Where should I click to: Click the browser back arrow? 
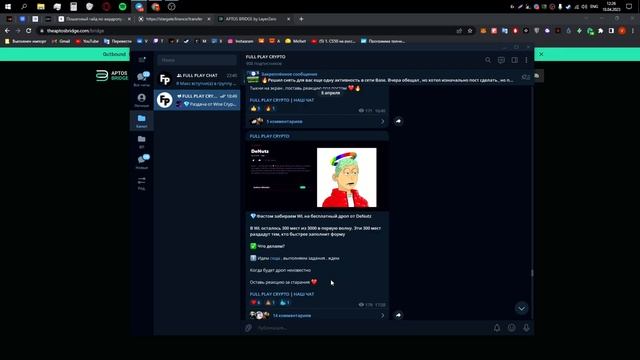(x=7, y=31)
